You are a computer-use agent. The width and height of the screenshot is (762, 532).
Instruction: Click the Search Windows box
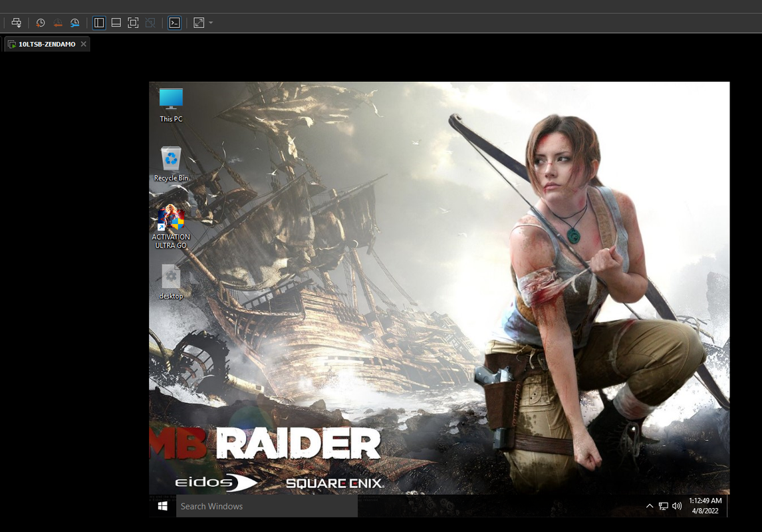[x=267, y=506]
